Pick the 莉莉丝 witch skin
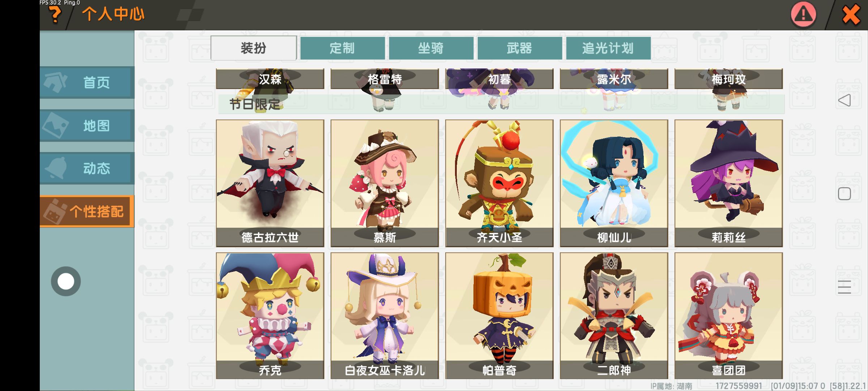The width and height of the screenshot is (868, 391). pos(729,183)
